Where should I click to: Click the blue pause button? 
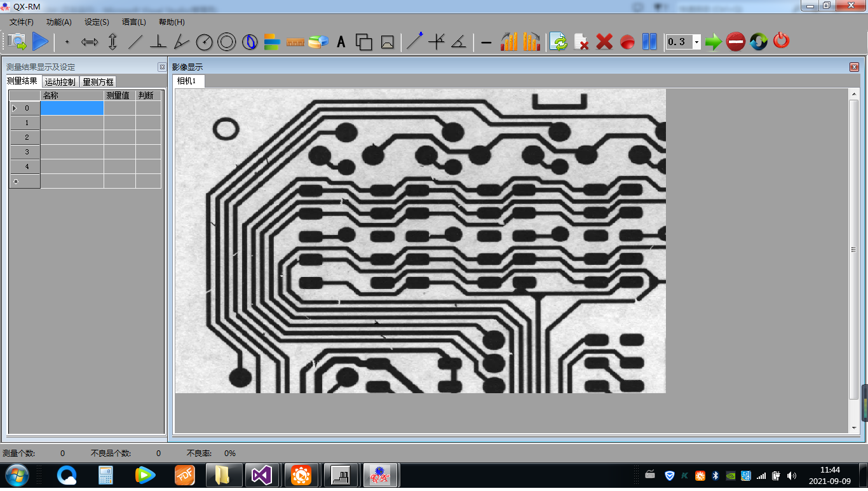[x=649, y=43]
